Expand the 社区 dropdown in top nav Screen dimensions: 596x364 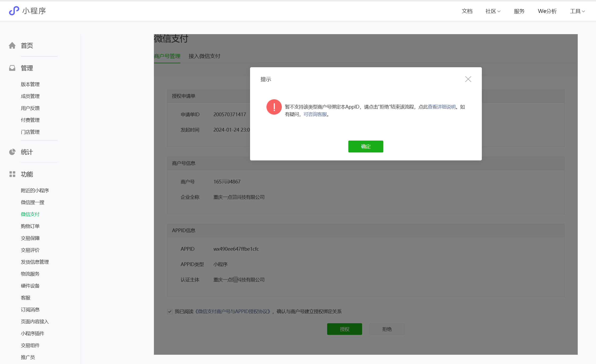[493, 11]
